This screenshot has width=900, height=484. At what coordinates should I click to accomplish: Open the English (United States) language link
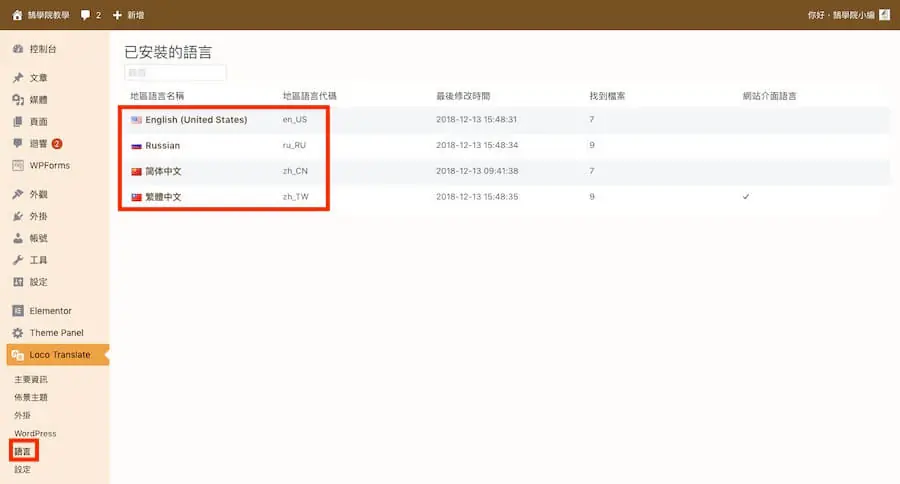[196, 119]
